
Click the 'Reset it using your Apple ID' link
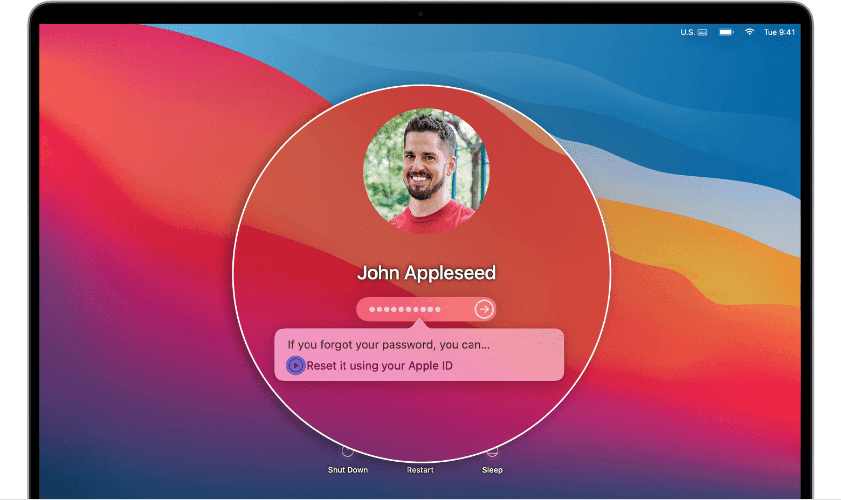coord(379,366)
